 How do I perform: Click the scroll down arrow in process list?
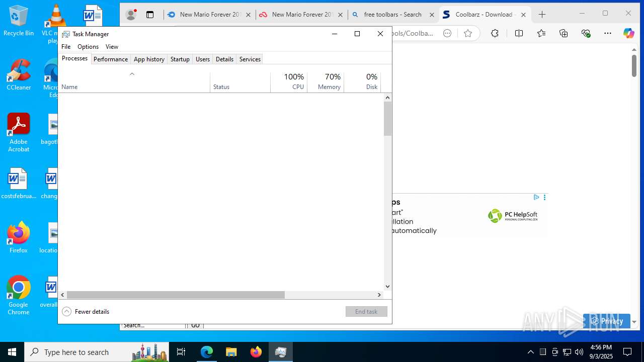coord(387,287)
